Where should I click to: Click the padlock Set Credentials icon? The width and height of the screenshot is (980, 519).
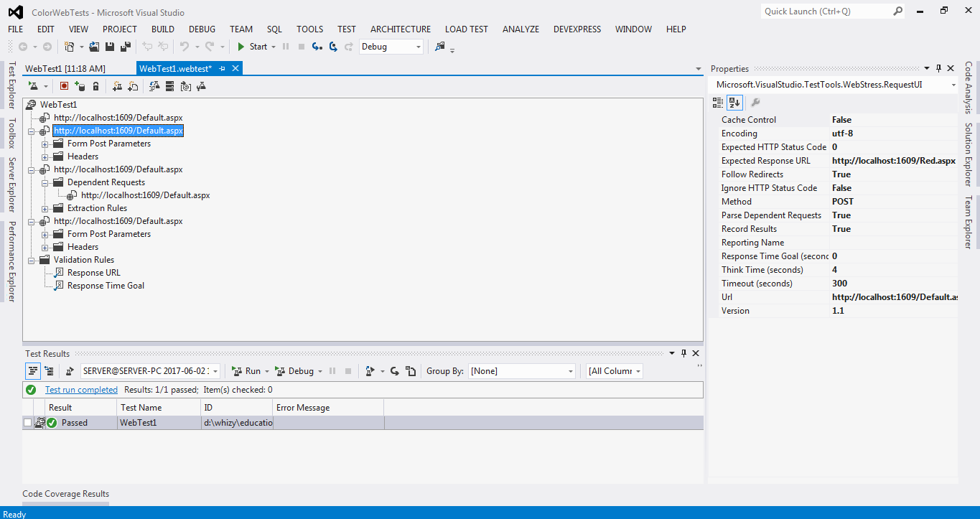[95, 86]
